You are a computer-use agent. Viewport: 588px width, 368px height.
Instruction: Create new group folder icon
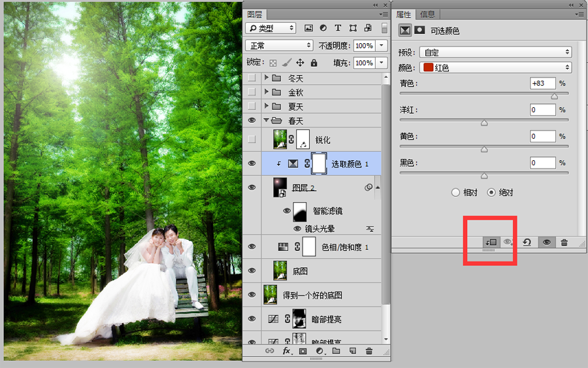pyautogui.click(x=336, y=351)
